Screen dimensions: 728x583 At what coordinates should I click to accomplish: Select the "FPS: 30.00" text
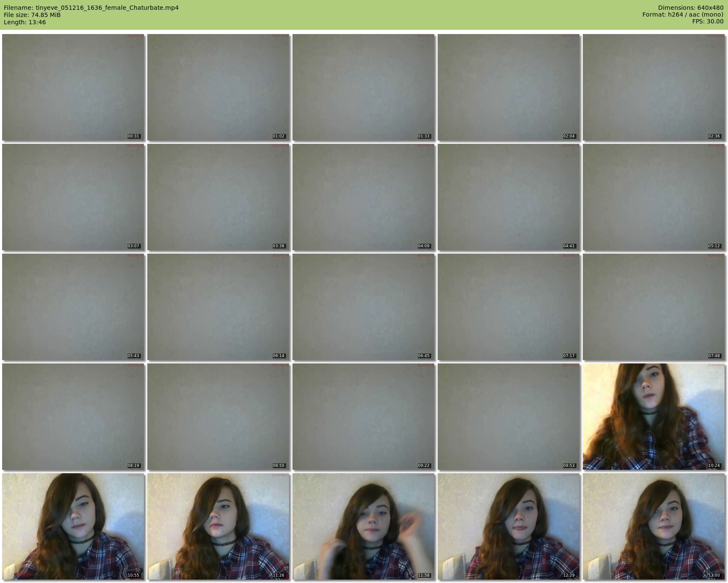708,21
